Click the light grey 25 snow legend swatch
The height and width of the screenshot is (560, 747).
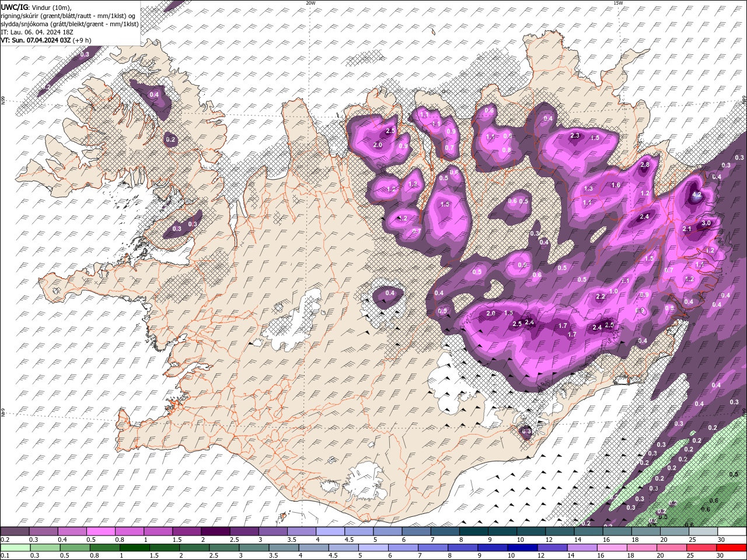(x=703, y=531)
